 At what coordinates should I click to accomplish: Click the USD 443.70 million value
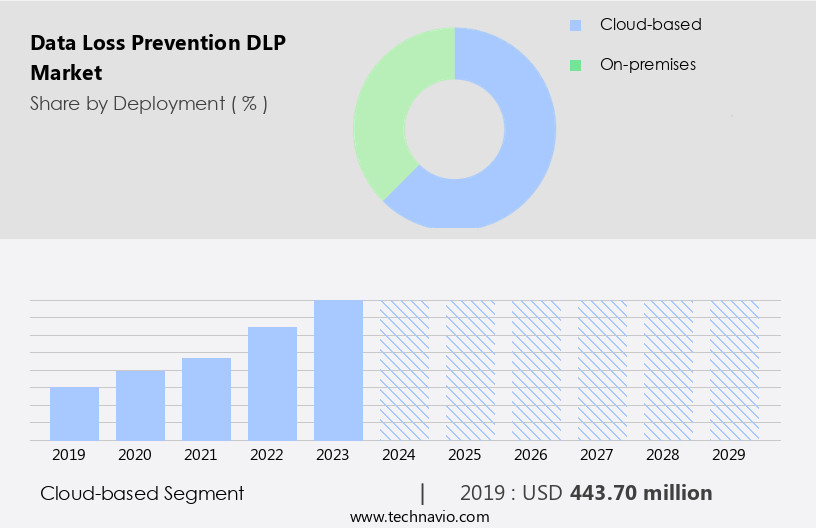[x=640, y=493]
